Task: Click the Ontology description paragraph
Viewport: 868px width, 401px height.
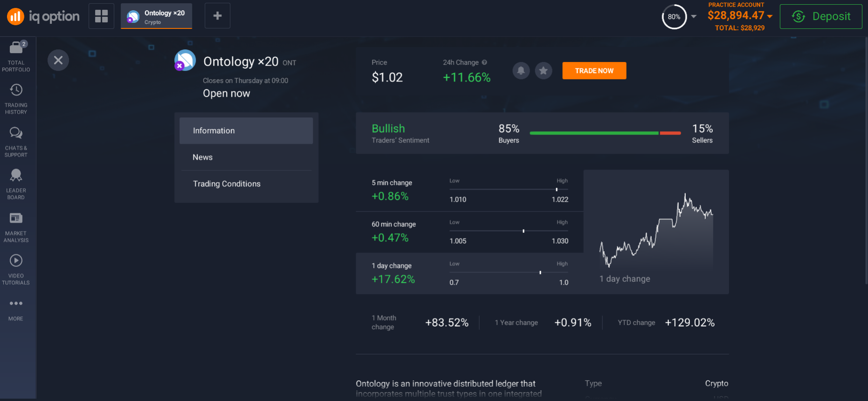Action: [449, 388]
